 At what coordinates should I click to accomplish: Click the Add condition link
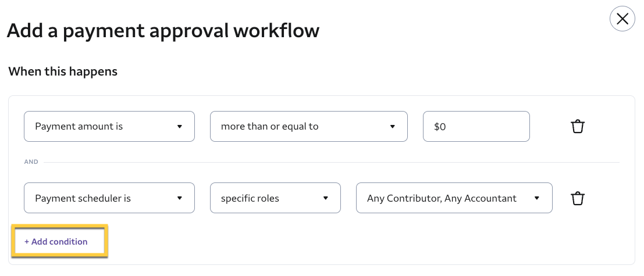59,242
